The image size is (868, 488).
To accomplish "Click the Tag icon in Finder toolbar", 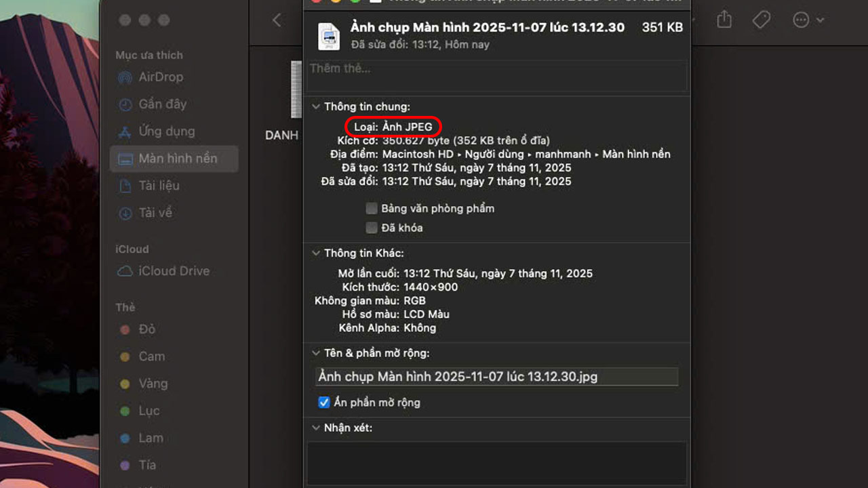I will click(x=761, y=20).
